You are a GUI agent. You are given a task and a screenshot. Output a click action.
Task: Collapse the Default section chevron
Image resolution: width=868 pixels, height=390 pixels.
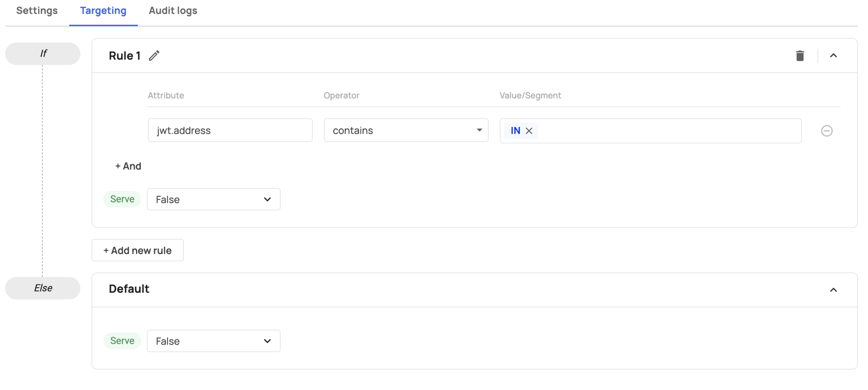pos(833,290)
